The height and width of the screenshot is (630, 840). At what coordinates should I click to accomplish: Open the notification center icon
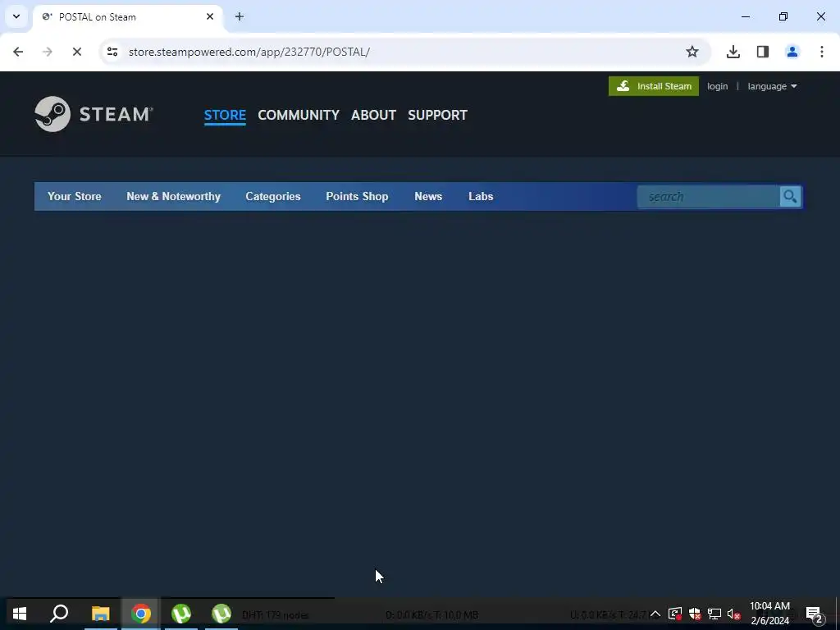[815, 614]
